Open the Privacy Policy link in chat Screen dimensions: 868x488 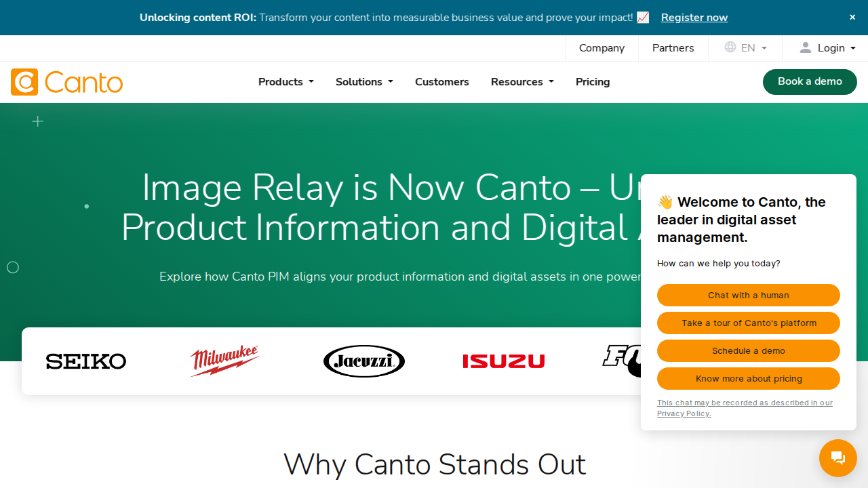point(745,408)
